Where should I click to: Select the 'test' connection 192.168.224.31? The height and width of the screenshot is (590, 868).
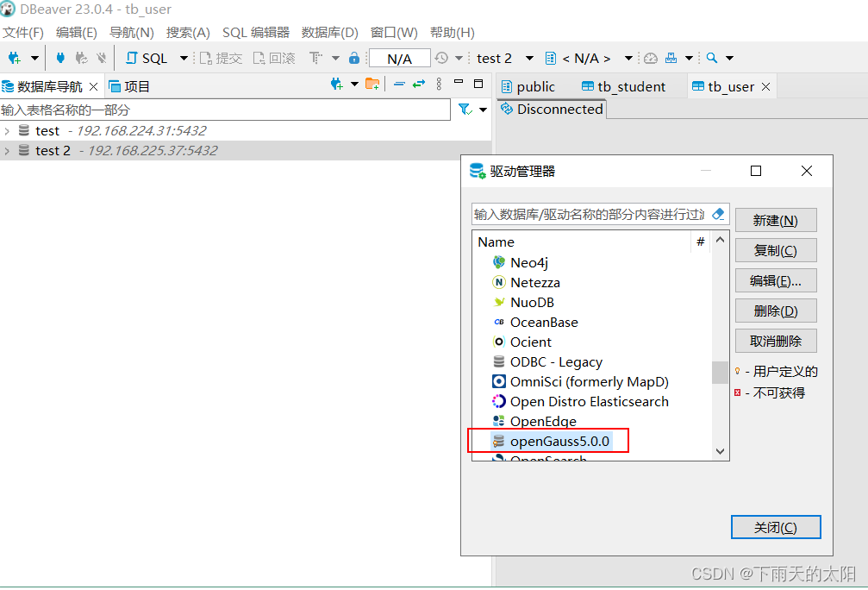112,131
